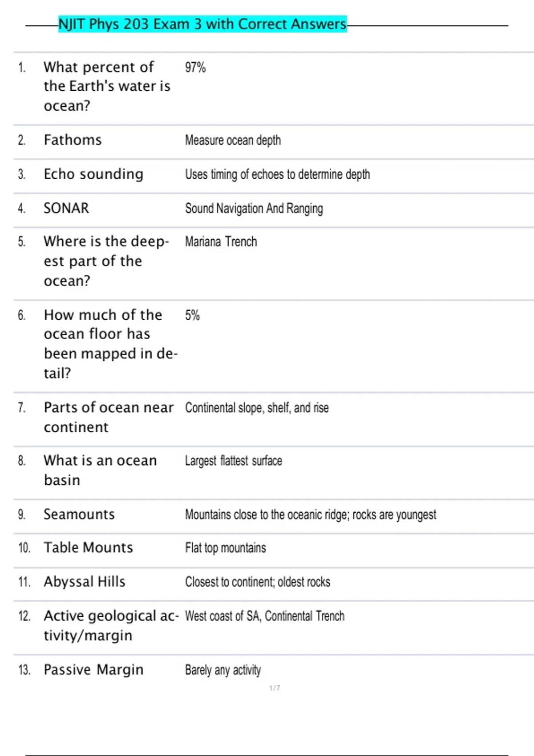Select the 'Closest to continent; oldest rocks' answer
This screenshot has width=534, height=756.
click(x=257, y=582)
